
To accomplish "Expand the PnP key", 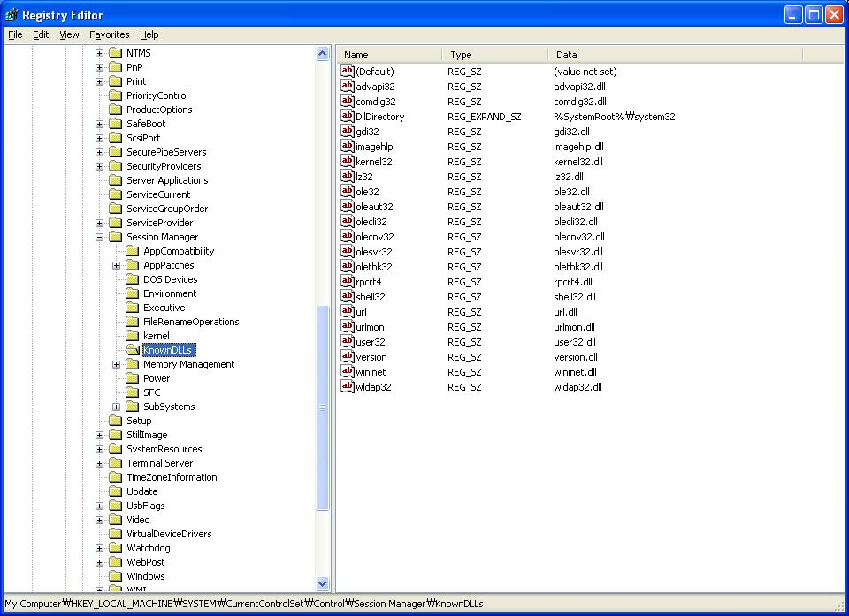I will coord(99,67).
